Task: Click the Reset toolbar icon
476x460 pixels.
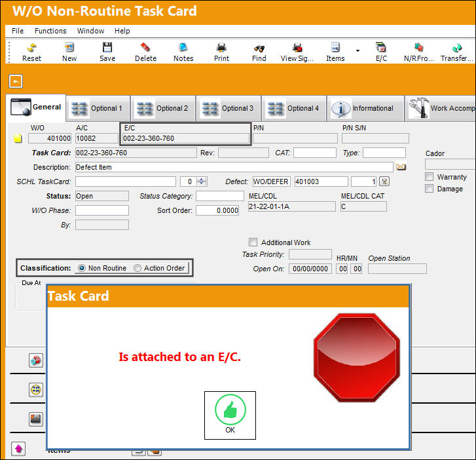Action: click(31, 52)
